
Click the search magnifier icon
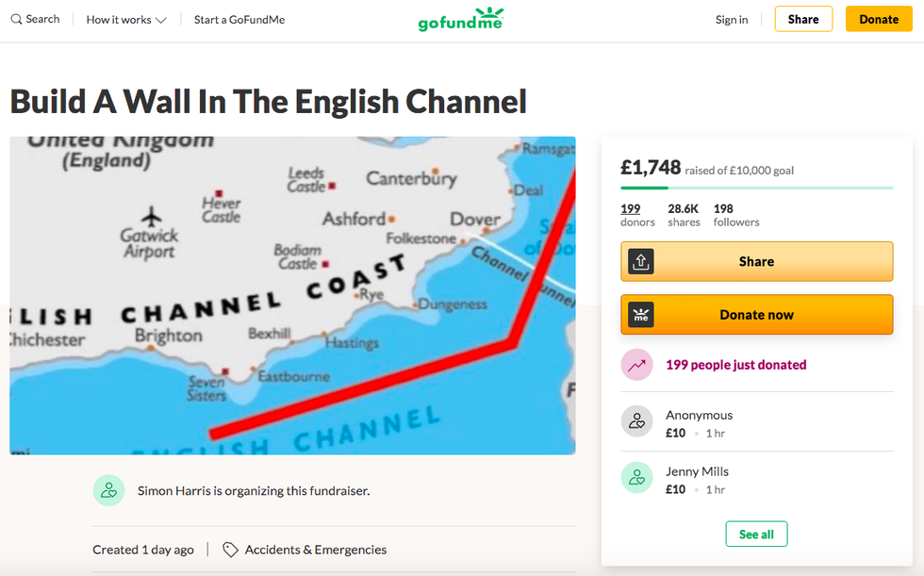point(16,20)
